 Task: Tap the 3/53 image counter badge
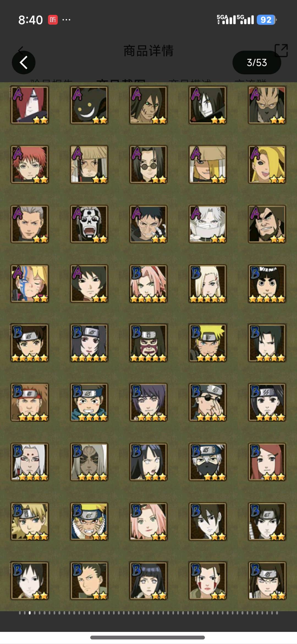[x=257, y=63]
